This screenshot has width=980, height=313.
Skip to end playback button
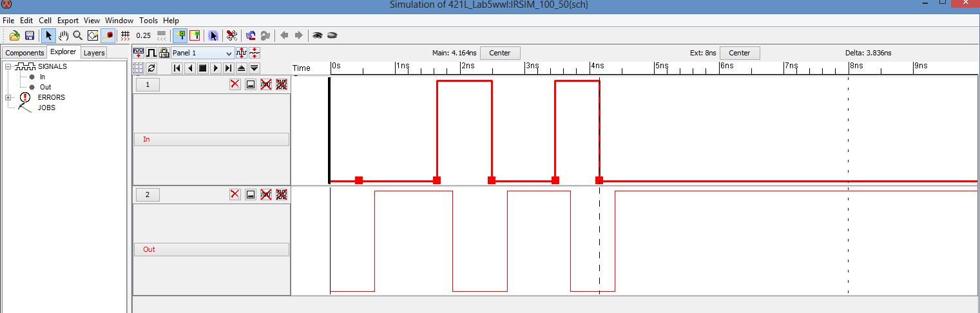[228, 68]
